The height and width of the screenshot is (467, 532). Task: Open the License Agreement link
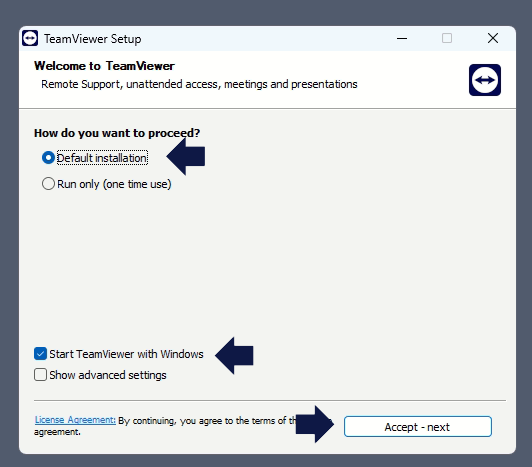click(75, 420)
